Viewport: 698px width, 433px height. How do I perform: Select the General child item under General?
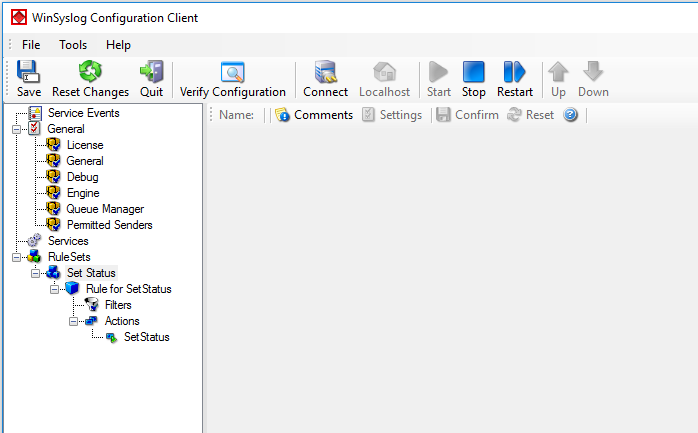pos(85,161)
